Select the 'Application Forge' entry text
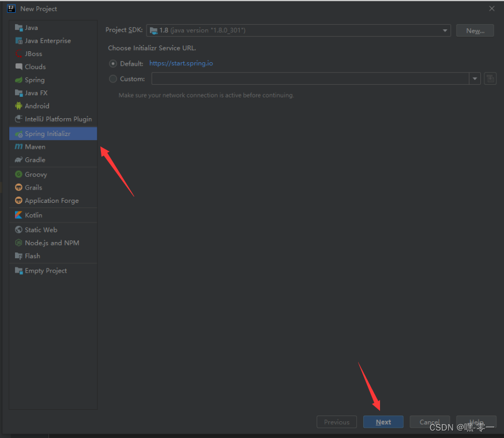Viewport: 504px width, 438px height. [x=52, y=201]
